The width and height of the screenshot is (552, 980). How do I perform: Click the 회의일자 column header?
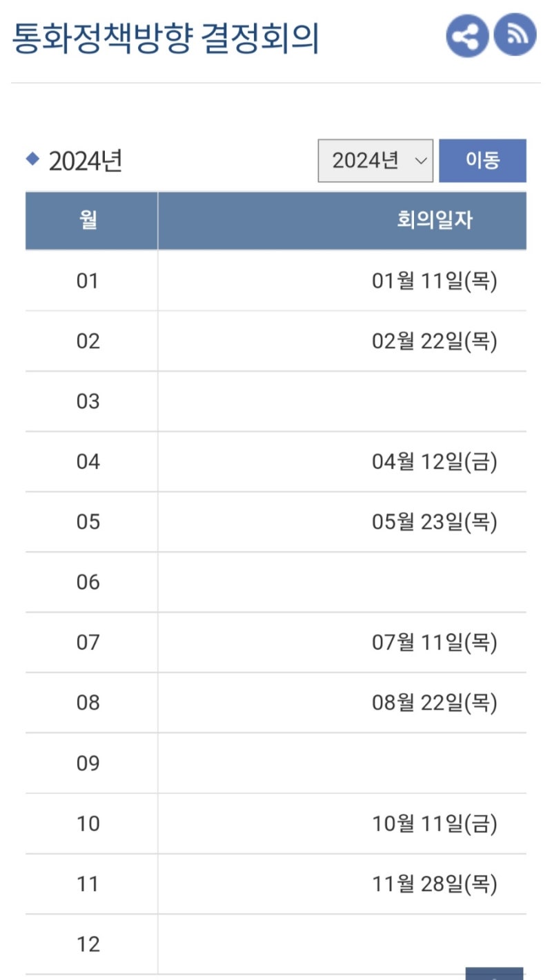[342, 221]
